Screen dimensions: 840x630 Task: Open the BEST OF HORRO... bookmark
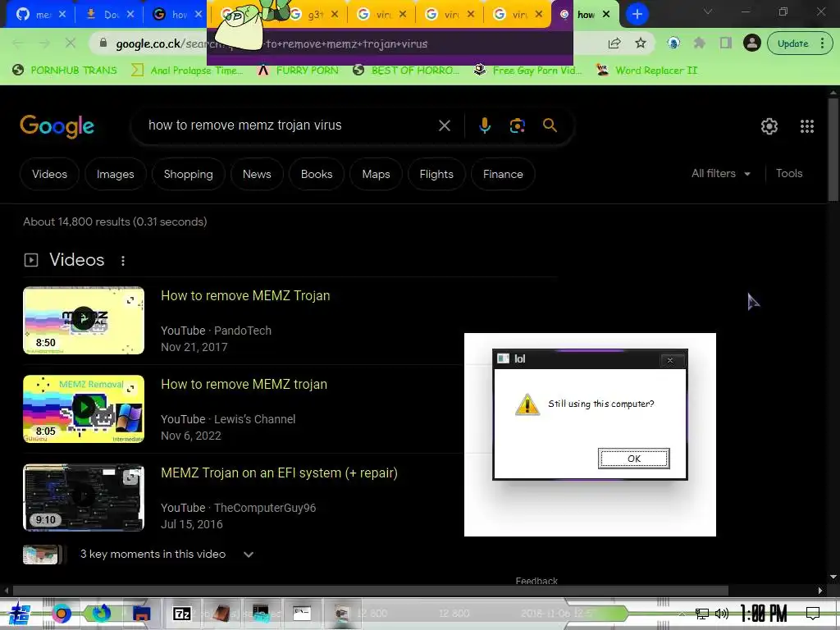[406, 71]
